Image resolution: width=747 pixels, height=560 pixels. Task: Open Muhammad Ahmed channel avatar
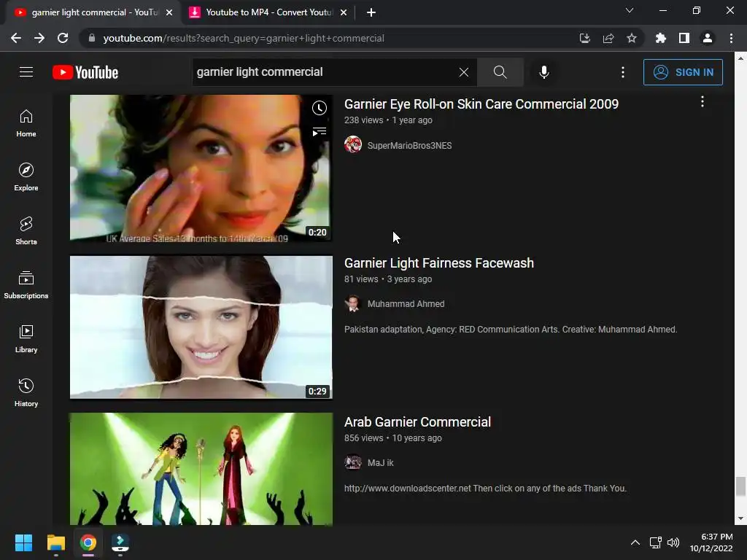coord(353,303)
